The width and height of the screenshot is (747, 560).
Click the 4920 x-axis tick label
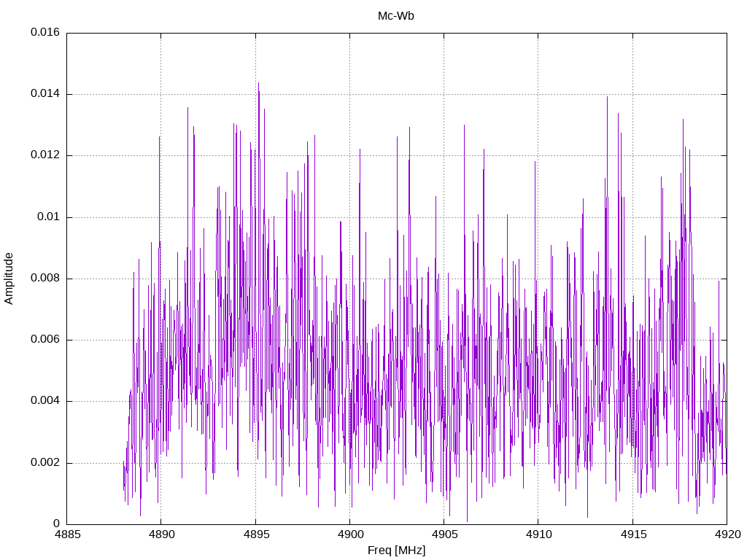click(727, 534)
